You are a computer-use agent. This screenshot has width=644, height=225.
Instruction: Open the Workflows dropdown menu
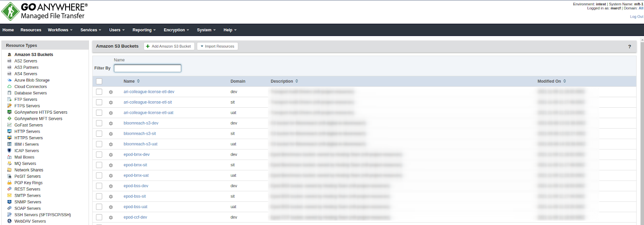click(x=60, y=30)
